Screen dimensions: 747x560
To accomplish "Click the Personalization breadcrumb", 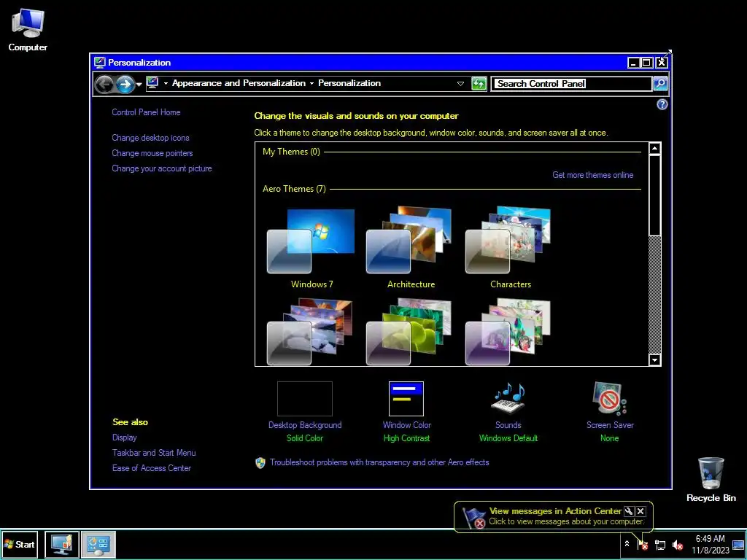I will 349,83.
